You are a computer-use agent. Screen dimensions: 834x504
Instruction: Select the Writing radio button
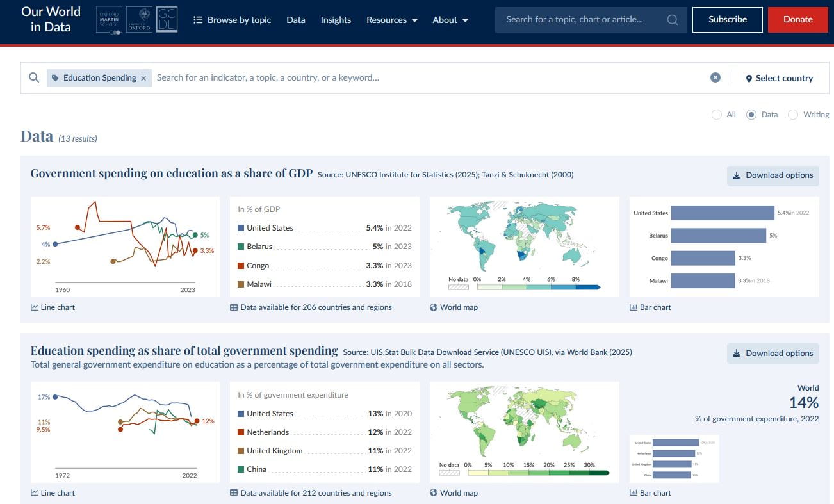pyautogui.click(x=793, y=115)
